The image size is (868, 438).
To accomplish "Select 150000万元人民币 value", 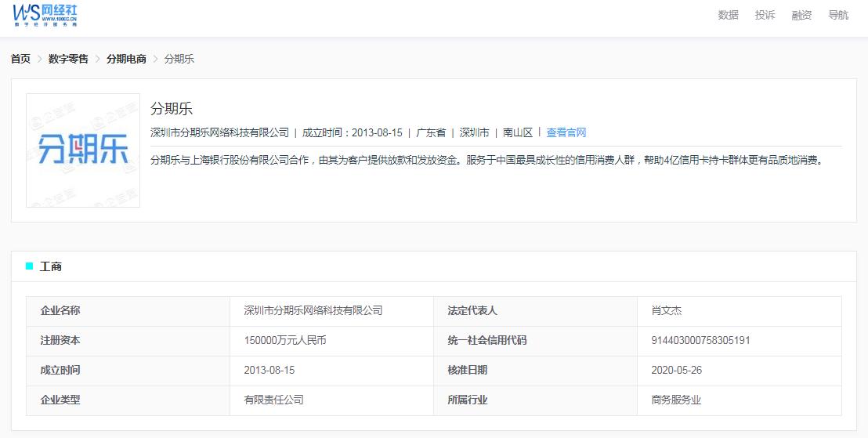I will [285, 341].
